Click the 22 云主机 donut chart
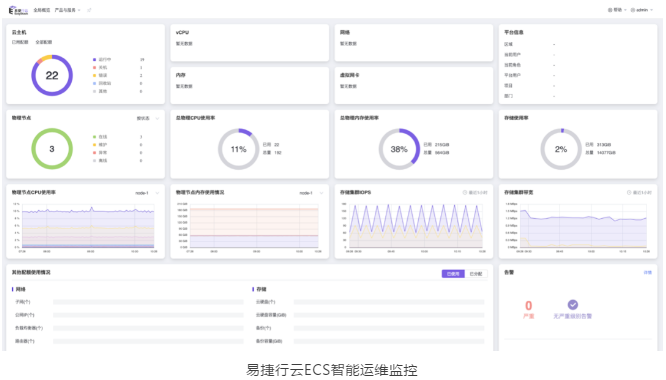 tap(52, 76)
